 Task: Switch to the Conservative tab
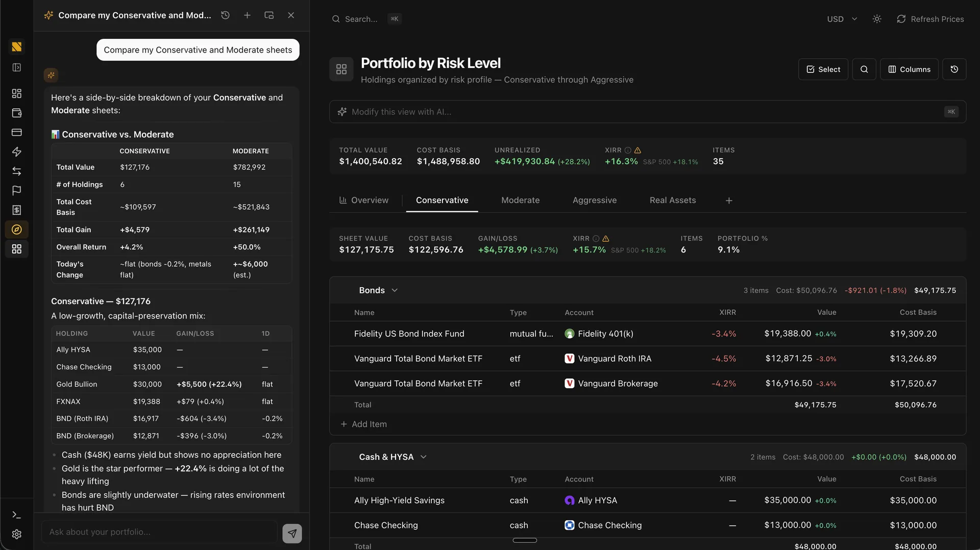pos(442,200)
